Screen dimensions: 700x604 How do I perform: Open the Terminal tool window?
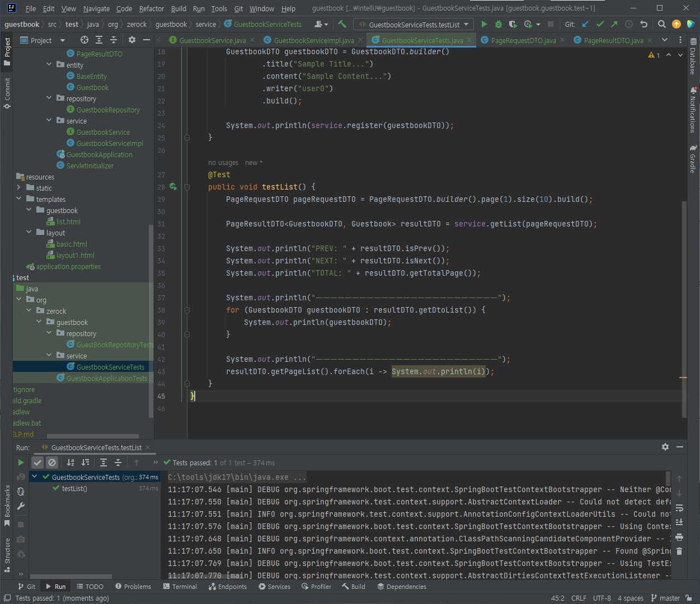pyautogui.click(x=180, y=587)
